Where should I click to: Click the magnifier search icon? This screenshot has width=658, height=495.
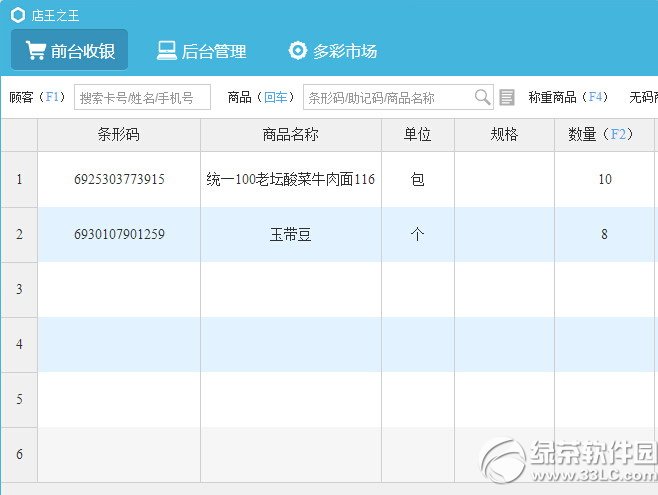click(x=482, y=97)
